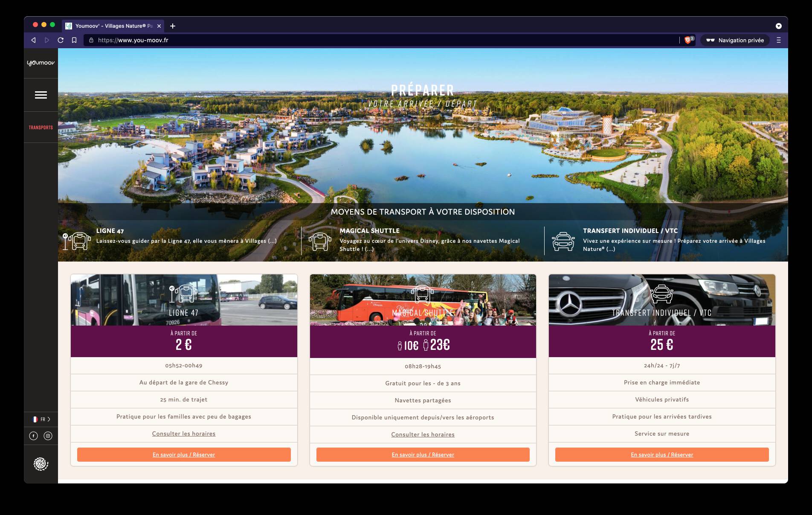Click 'Disponible uniquement depuis/vers les aéroports'
Screen dimensions: 812x515
coord(423,417)
